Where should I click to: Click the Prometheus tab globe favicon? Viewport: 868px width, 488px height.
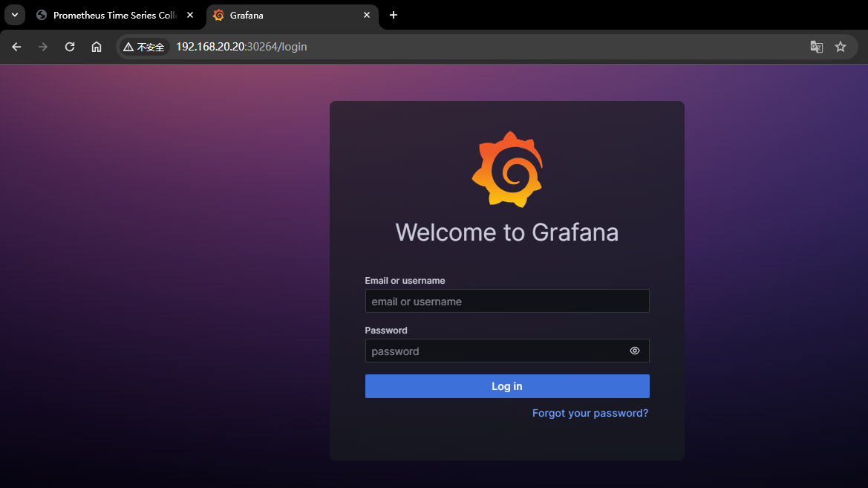42,15
